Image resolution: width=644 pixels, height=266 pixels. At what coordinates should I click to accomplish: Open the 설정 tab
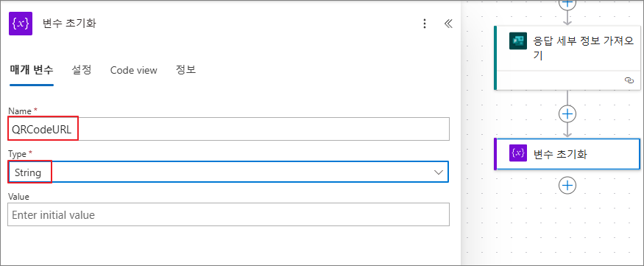click(x=81, y=70)
